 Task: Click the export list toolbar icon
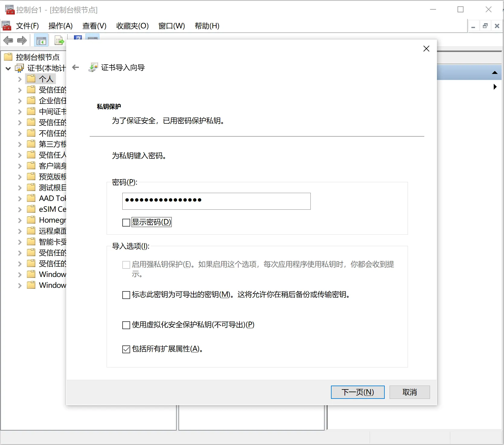pos(59,40)
